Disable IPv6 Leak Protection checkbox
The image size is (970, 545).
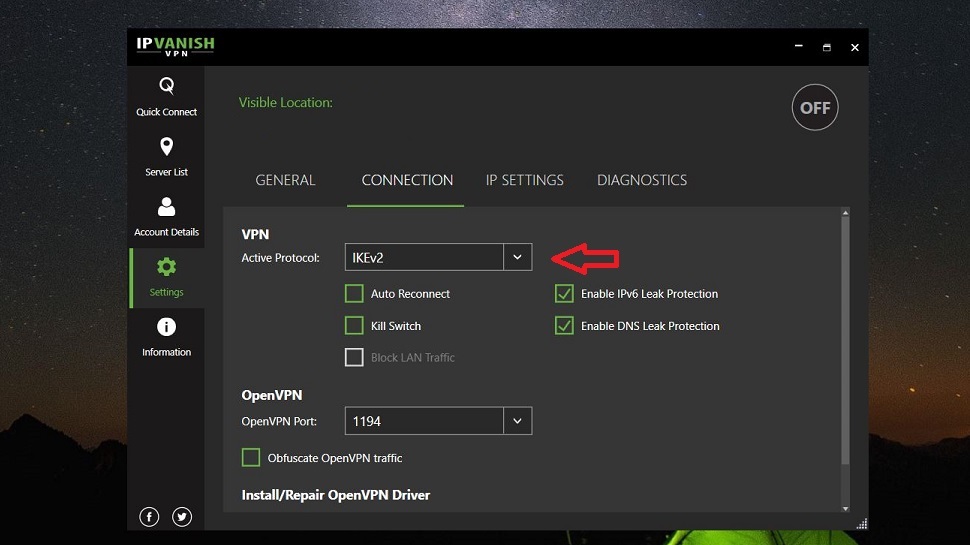pos(564,294)
